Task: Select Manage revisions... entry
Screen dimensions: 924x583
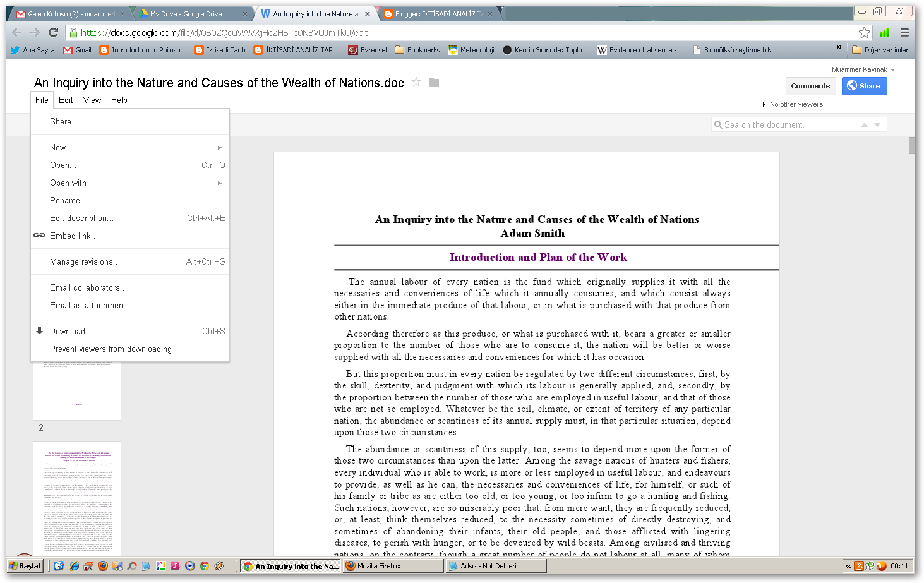Action: pyautogui.click(x=130, y=262)
